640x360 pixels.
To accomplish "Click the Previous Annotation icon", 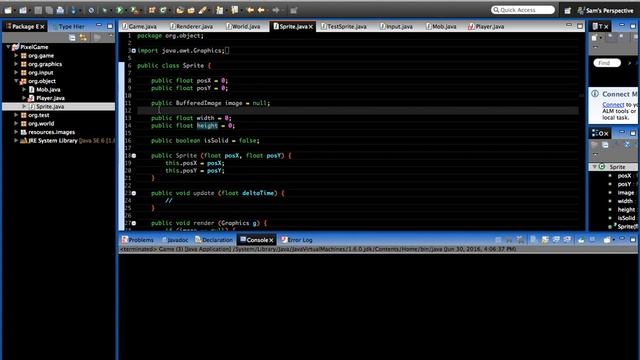I will (235, 10).
